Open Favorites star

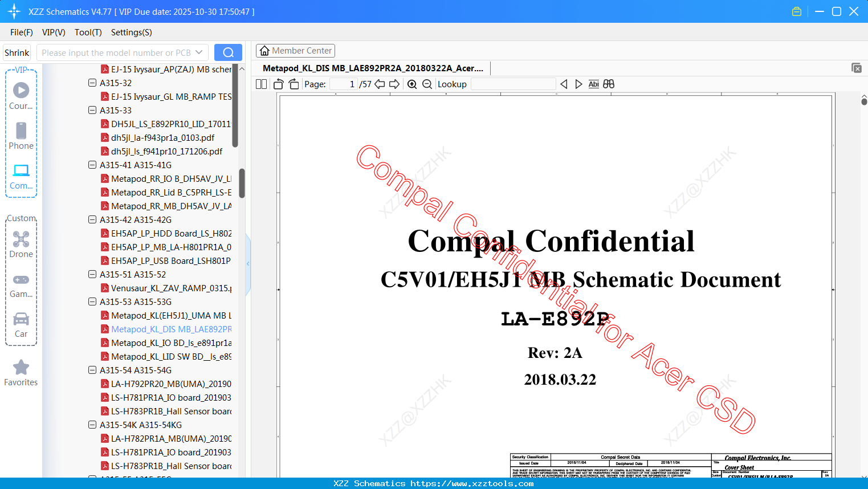coord(21,373)
